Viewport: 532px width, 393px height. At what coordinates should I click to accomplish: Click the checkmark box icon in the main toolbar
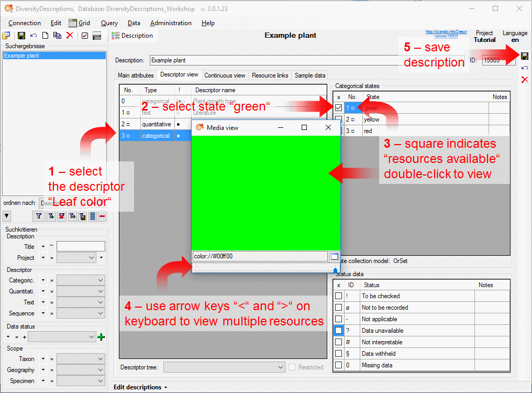(x=85, y=35)
